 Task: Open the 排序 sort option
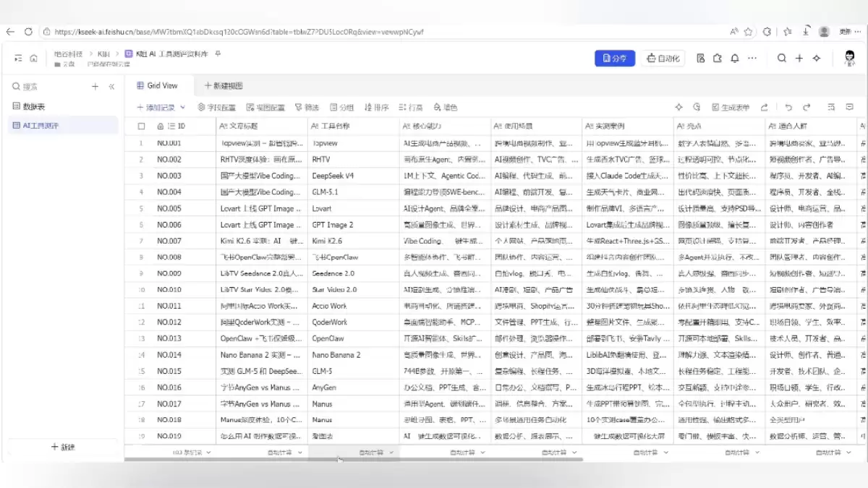pos(376,107)
